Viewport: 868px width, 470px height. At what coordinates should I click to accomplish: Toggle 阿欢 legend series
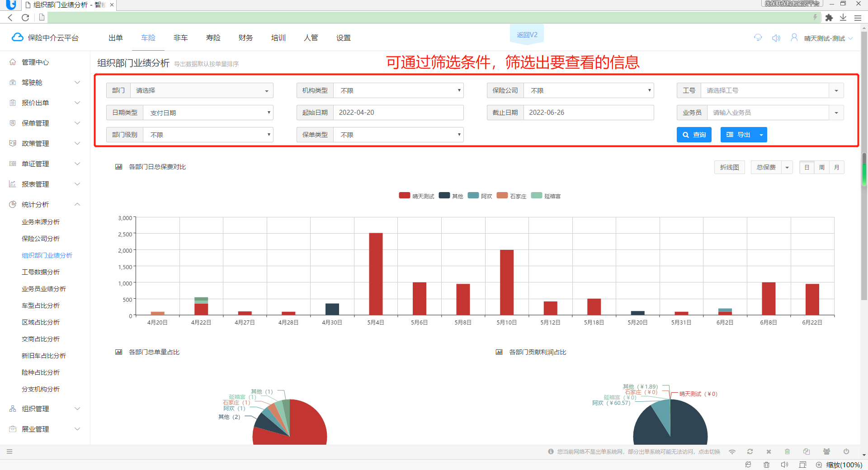pyautogui.click(x=480, y=196)
